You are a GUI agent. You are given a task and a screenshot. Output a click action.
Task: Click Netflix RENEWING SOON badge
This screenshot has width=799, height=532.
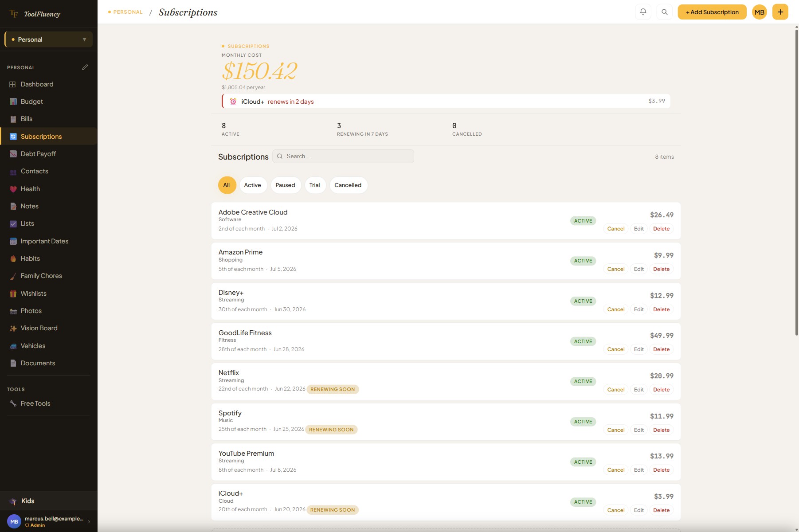click(x=333, y=389)
